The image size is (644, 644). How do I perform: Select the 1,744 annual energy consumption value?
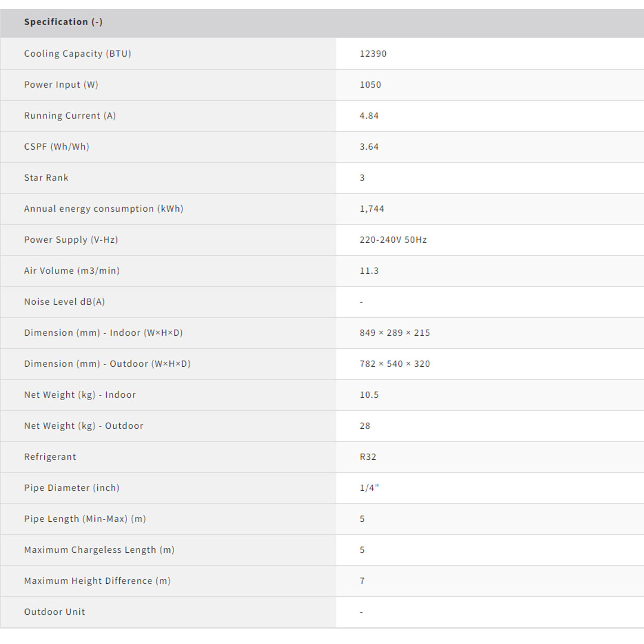tap(372, 209)
